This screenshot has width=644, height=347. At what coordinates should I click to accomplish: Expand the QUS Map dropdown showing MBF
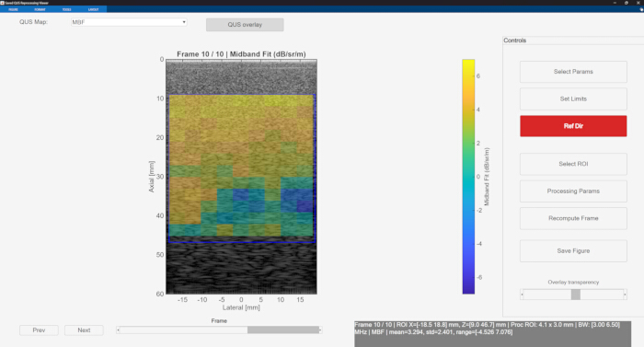(129, 22)
